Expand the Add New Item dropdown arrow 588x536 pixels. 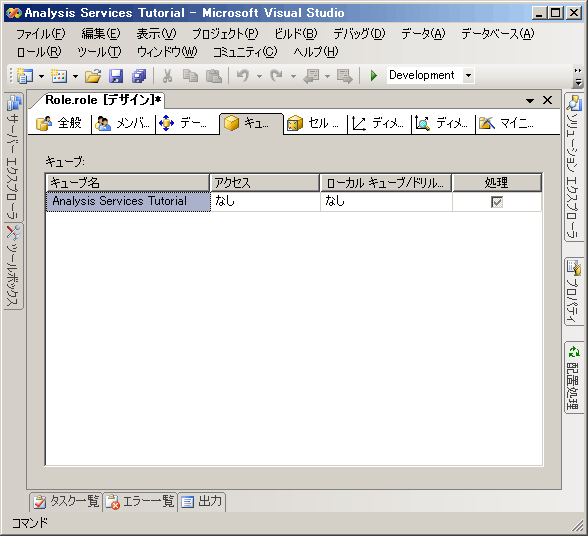click(x=75, y=76)
